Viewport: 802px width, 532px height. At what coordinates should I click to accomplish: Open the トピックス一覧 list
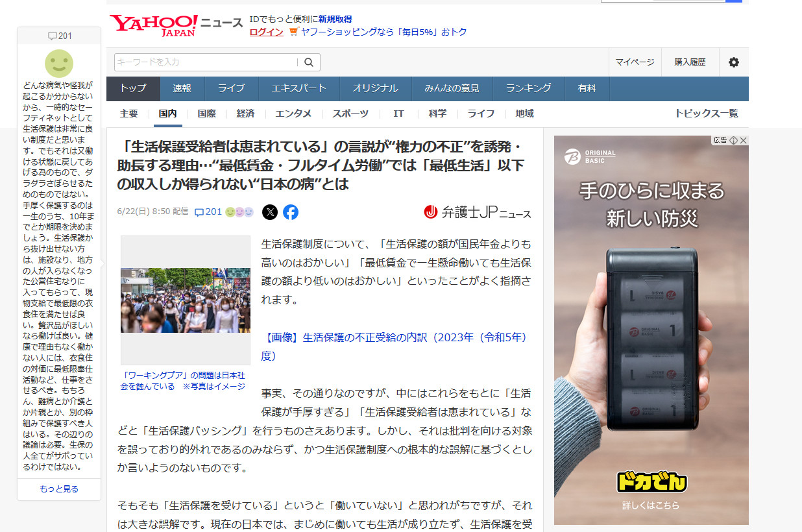706,114
